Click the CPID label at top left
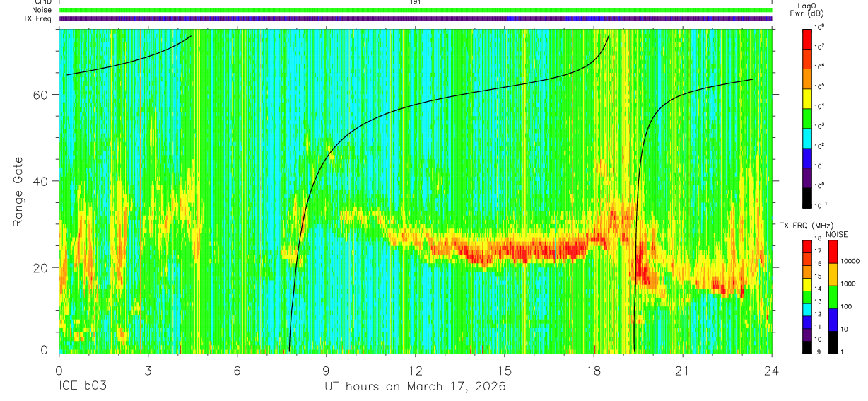The image size is (868, 401). 42,2
